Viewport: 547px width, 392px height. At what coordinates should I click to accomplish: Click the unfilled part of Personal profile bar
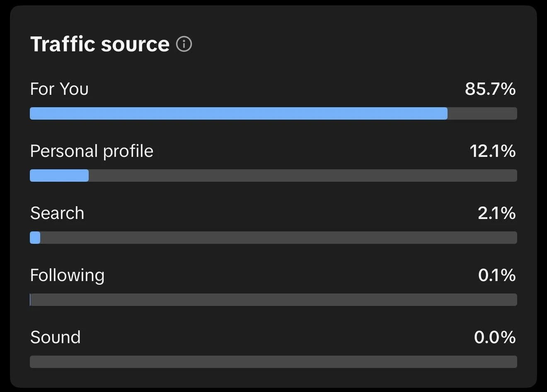[303, 176]
